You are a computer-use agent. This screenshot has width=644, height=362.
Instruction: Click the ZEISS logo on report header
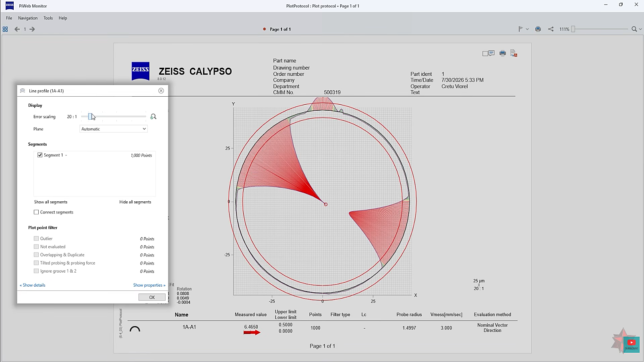(141, 71)
